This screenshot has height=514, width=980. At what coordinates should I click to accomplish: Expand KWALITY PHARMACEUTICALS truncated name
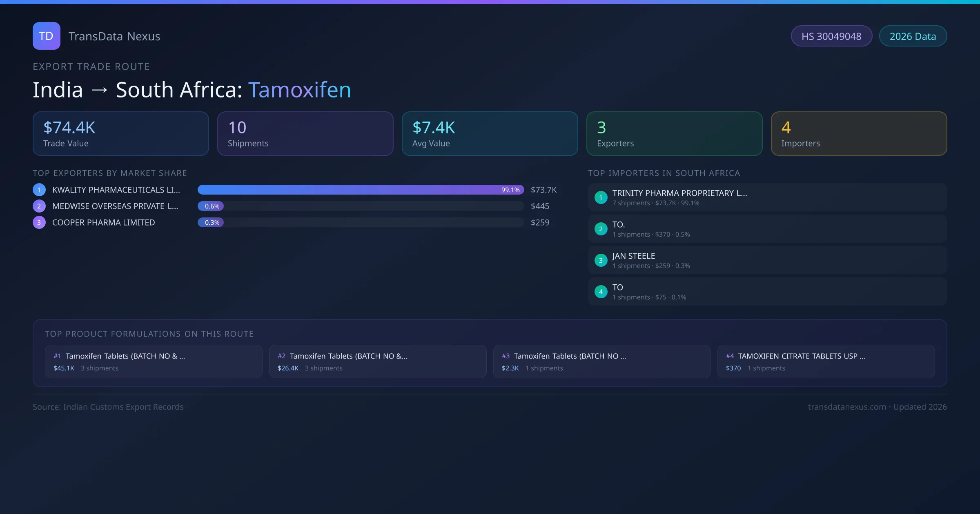pos(115,189)
